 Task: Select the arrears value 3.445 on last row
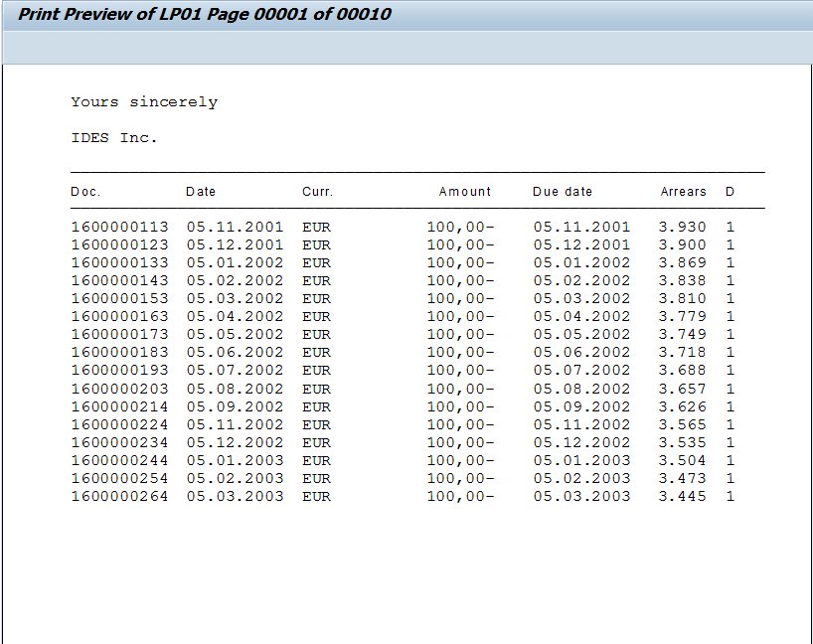(685, 496)
